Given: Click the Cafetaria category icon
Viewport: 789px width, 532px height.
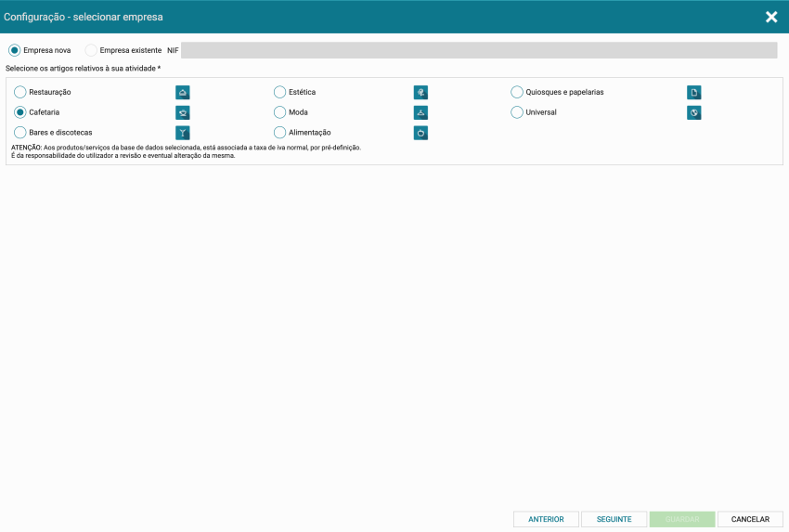Looking at the screenshot, I should click(x=183, y=112).
